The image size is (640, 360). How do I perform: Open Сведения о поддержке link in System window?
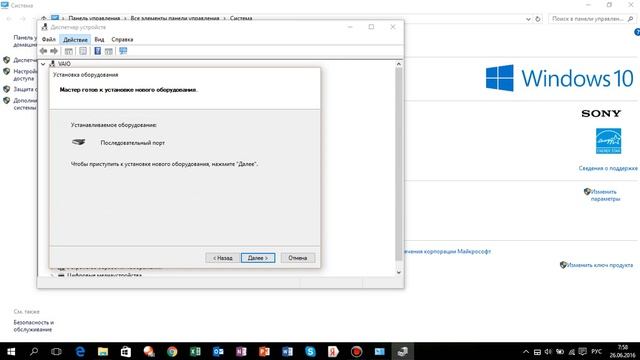pyautogui.click(x=608, y=168)
